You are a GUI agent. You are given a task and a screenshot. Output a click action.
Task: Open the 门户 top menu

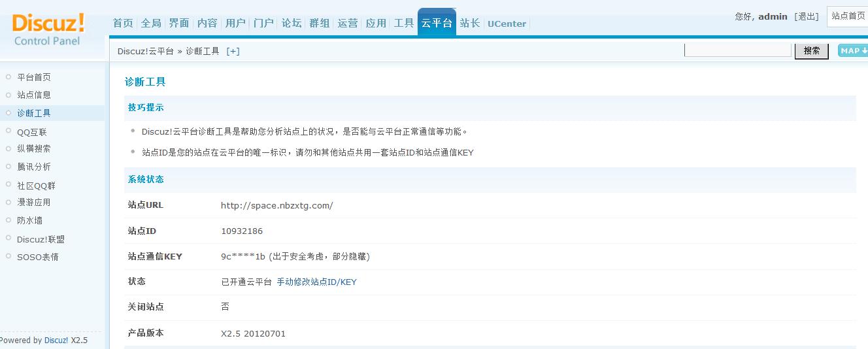coord(263,23)
